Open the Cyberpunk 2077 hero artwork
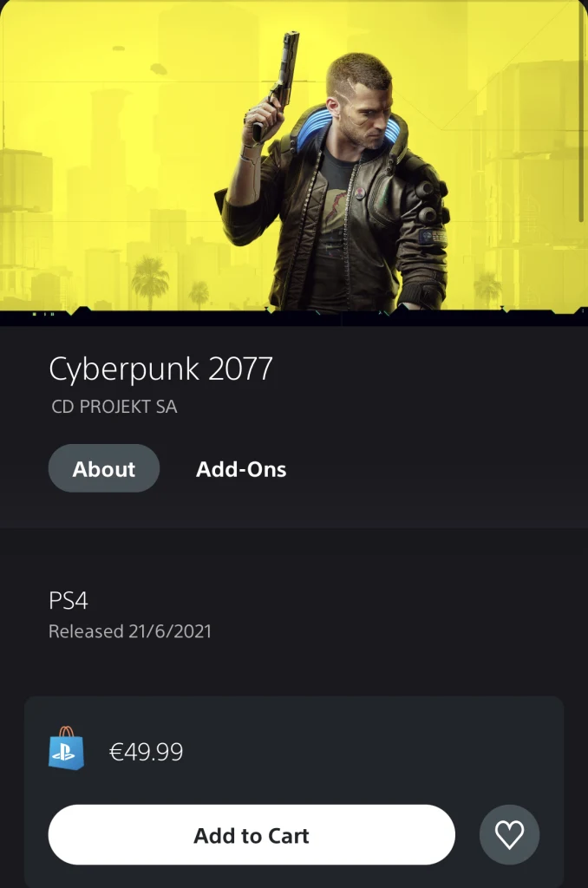Screen dimensions: 588x888 coord(294,156)
